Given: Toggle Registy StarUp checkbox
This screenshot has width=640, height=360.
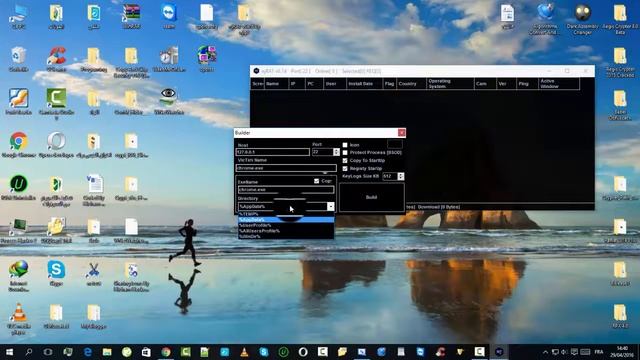Looking at the screenshot, I should 345,168.
